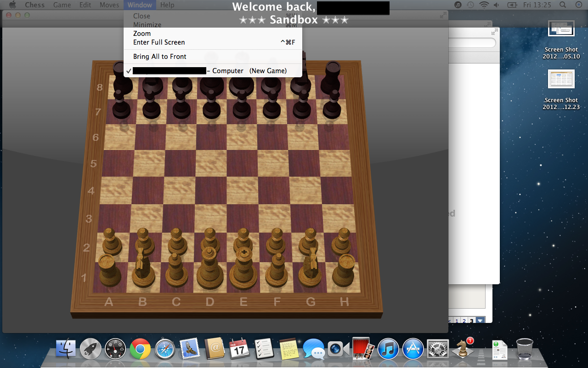
Task: Open the Help menu
Action: 167,5
